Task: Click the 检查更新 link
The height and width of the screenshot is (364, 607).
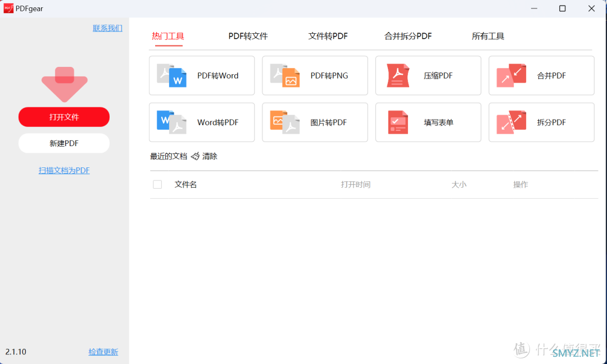Action: click(x=103, y=352)
